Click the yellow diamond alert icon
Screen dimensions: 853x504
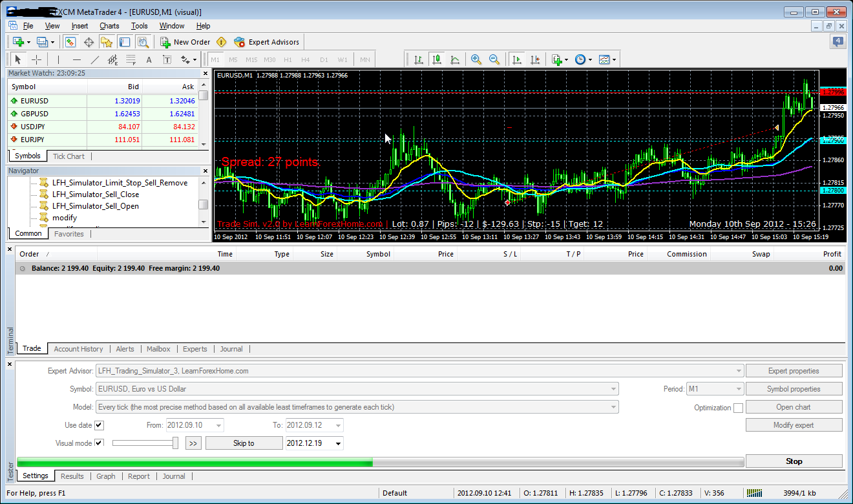tap(222, 42)
